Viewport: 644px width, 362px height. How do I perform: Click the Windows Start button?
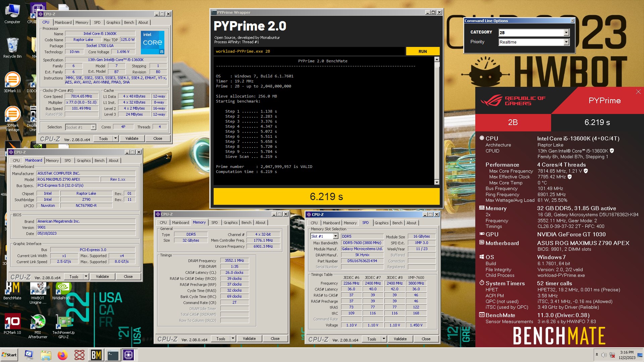pos(9,355)
